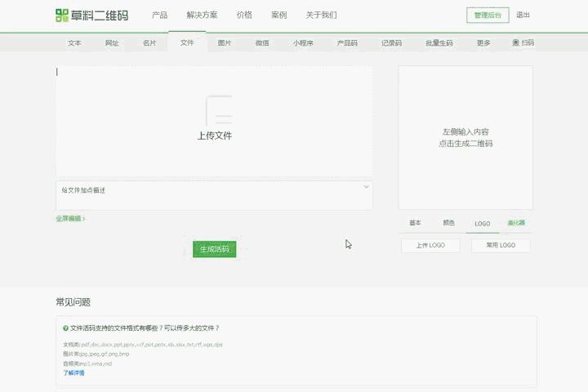The image size is (588, 392).
Task: Switch to the 记录码 tab
Action: click(391, 42)
